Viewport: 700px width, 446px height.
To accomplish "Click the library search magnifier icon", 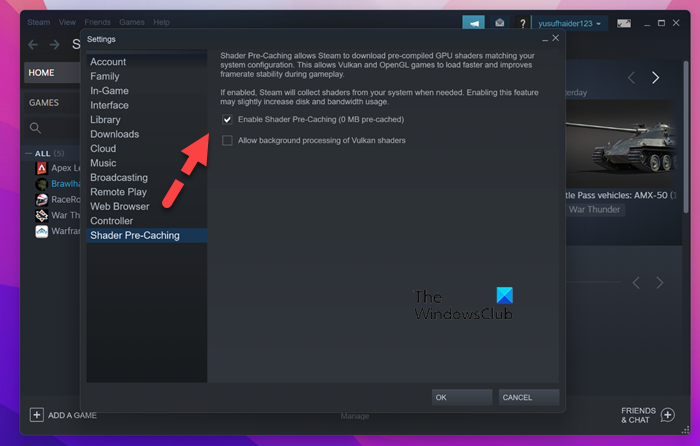I will click(x=35, y=128).
